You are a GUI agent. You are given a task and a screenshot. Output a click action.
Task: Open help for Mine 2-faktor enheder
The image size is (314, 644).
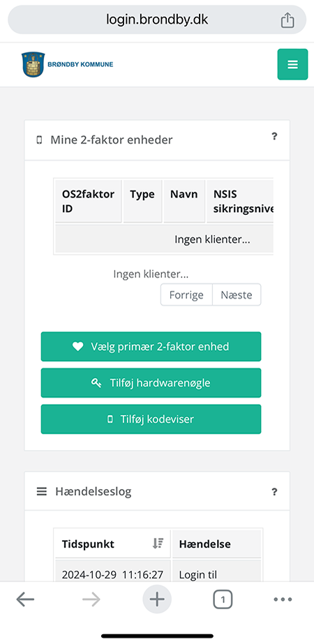[274, 136]
